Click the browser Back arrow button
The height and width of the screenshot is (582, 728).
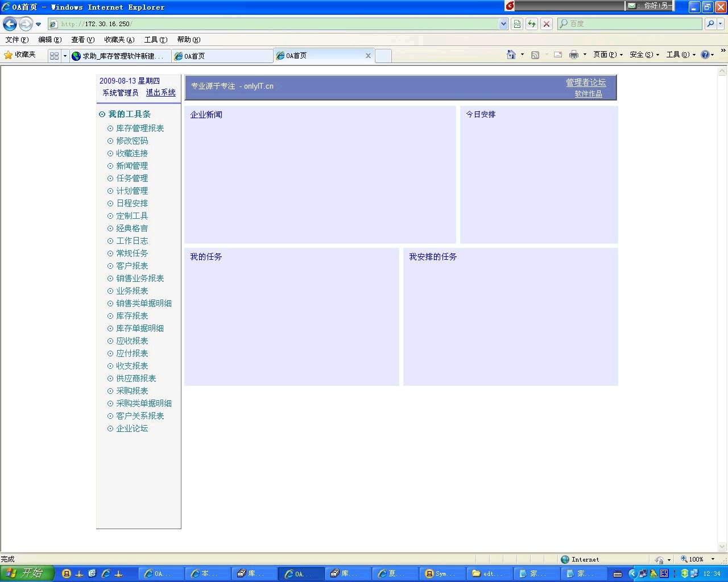pos(10,24)
